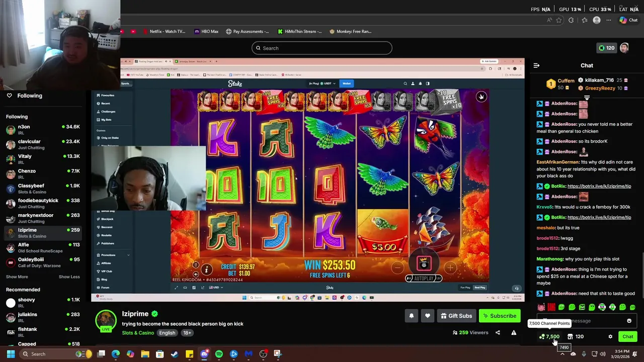This screenshot has height=362, width=644.
Task: Open volume control in system tray
Action: [603, 354]
